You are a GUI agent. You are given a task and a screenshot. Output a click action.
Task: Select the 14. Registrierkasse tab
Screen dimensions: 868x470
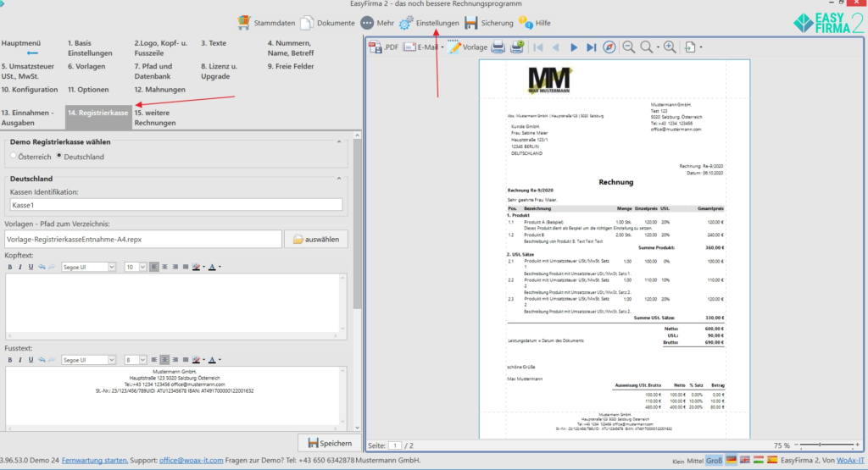tap(98, 117)
